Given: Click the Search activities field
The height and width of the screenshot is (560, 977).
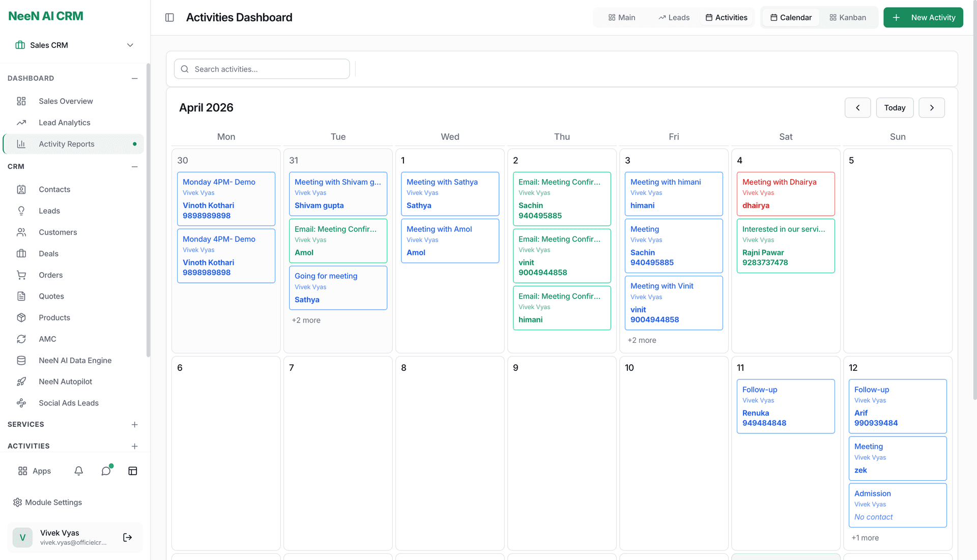Looking at the screenshot, I should pos(262,69).
